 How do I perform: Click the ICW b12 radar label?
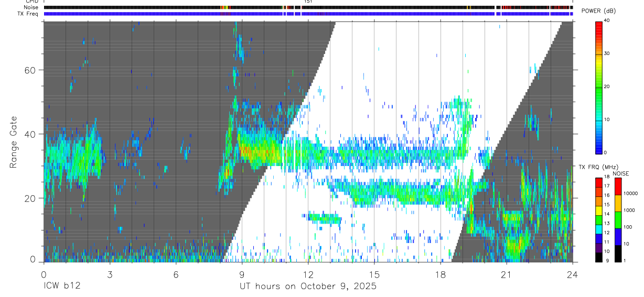pyautogui.click(x=62, y=287)
